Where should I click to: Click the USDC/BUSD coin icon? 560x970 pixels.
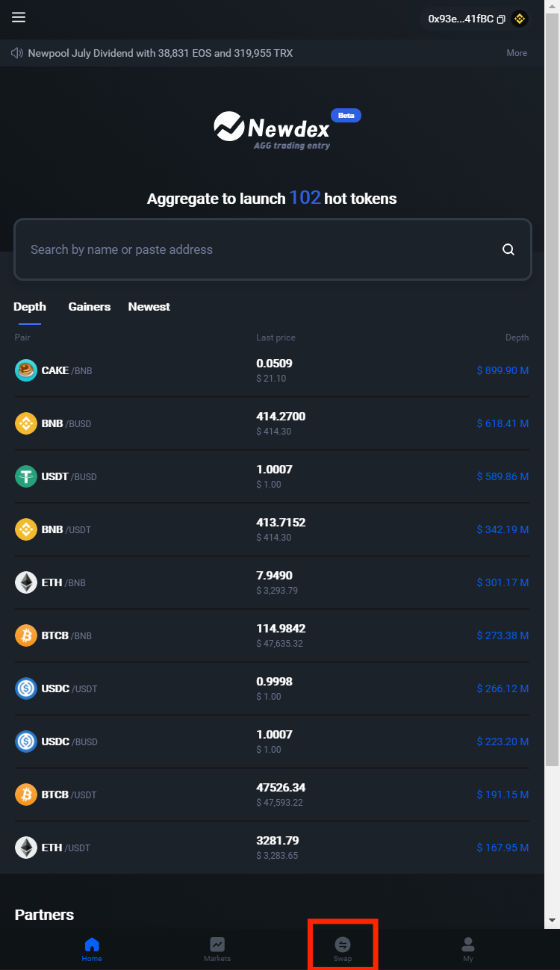coord(26,742)
